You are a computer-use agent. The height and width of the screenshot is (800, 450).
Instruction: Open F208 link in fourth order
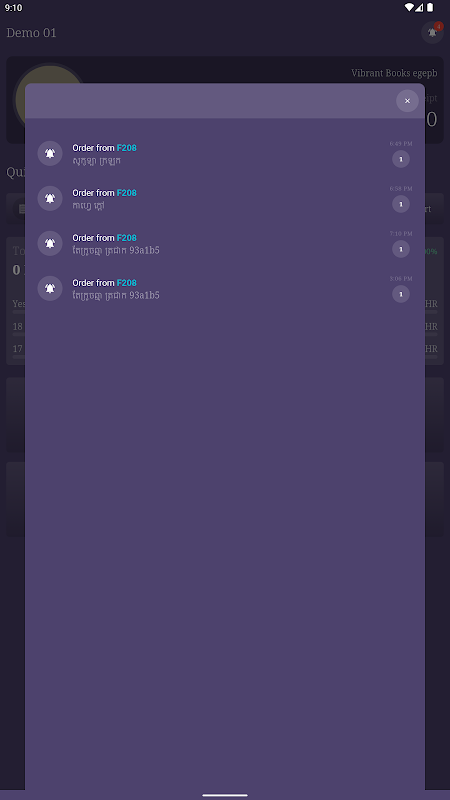127,283
